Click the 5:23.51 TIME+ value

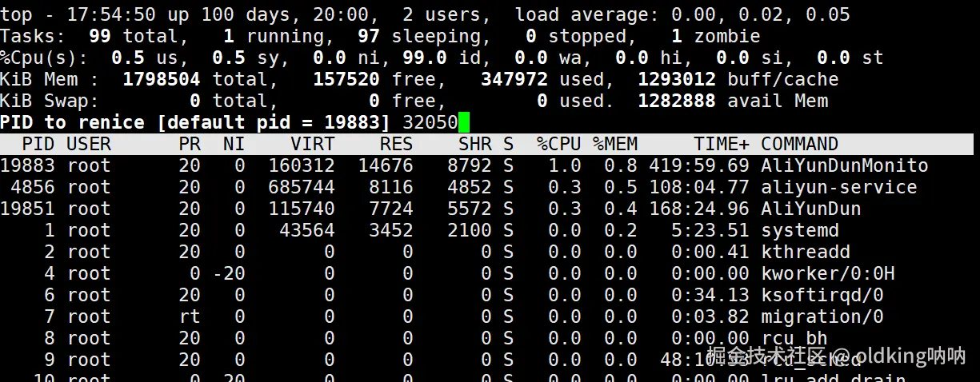point(710,230)
